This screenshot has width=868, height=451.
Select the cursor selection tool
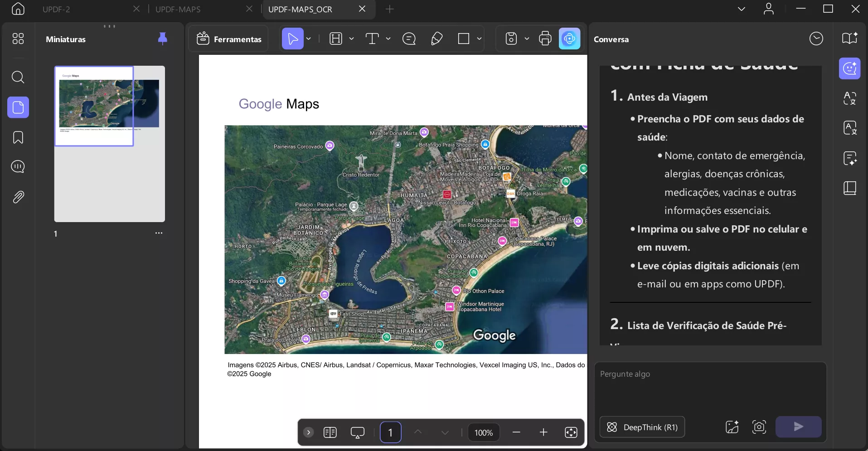(x=293, y=39)
